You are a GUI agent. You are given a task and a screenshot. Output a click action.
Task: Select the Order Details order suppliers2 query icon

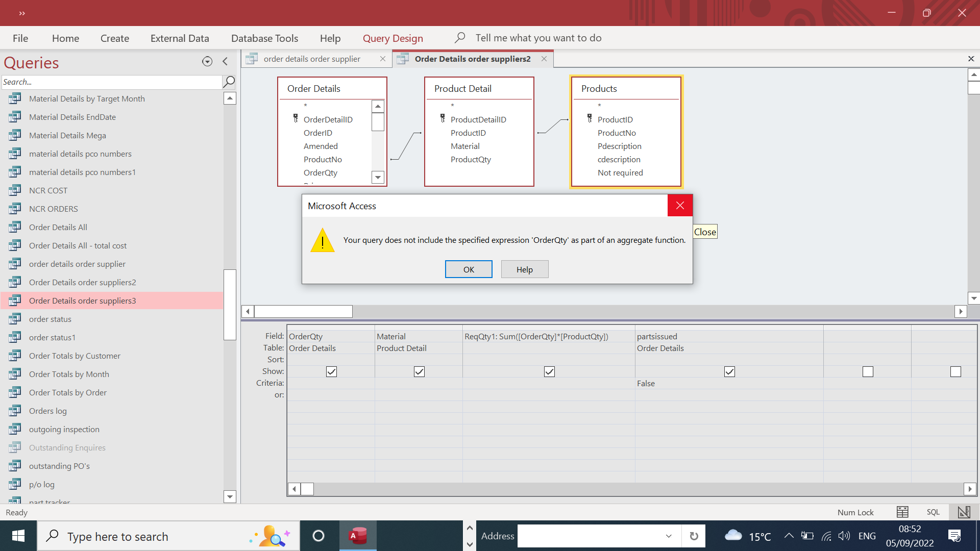(15, 282)
